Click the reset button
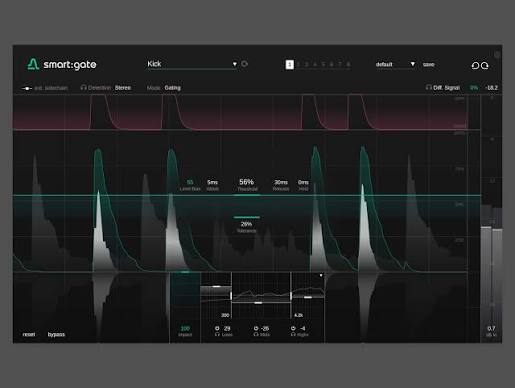 29,334
